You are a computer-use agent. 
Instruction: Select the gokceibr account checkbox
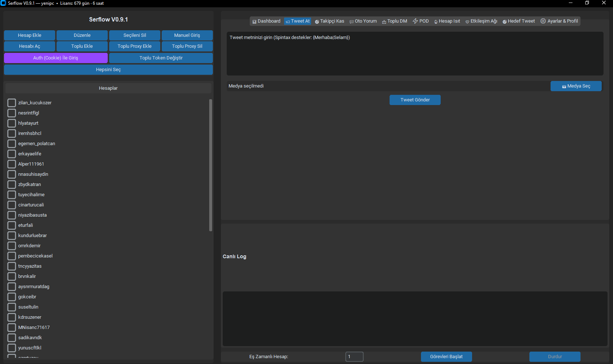(12, 297)
